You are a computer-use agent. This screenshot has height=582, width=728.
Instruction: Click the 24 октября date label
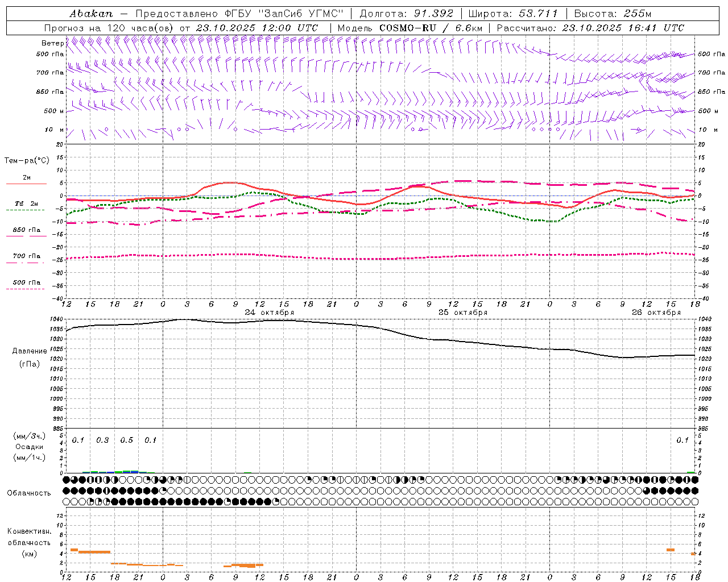[x=269, y=313]
